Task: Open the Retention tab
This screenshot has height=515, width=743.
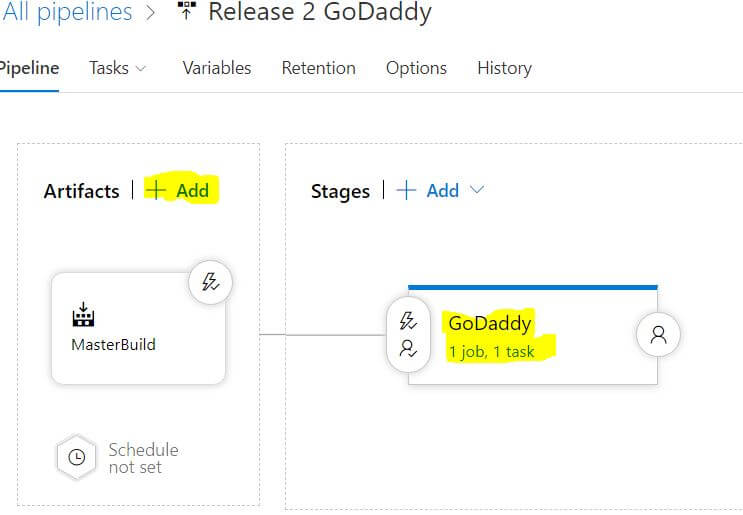Action: [x=318, y=68]
